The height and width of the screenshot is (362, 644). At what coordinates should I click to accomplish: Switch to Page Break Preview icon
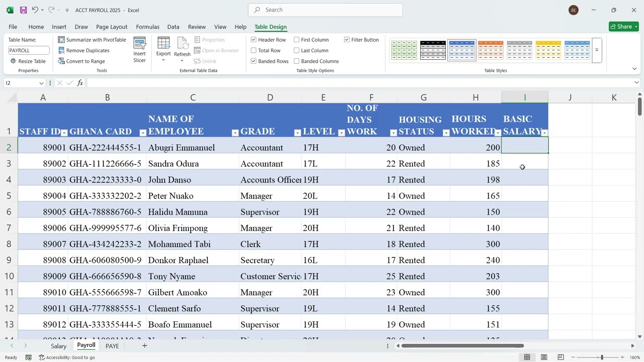pyautogui.click(x=560, y=357)
